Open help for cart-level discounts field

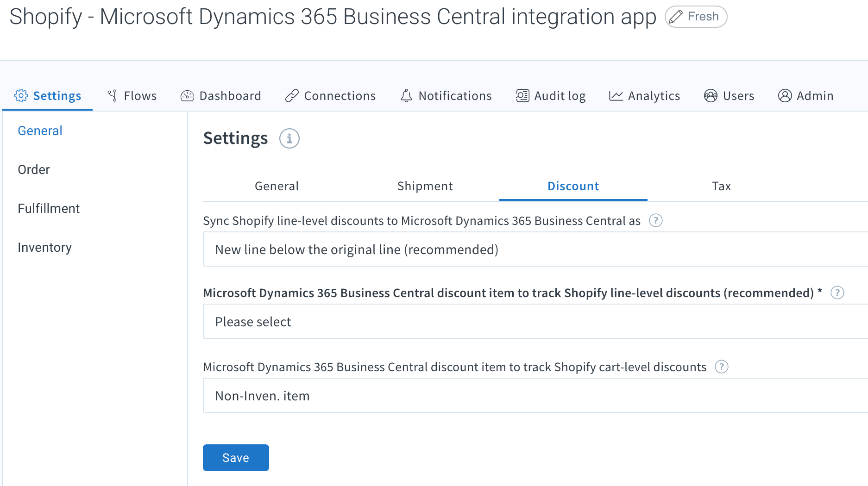[x=721, y=367]
